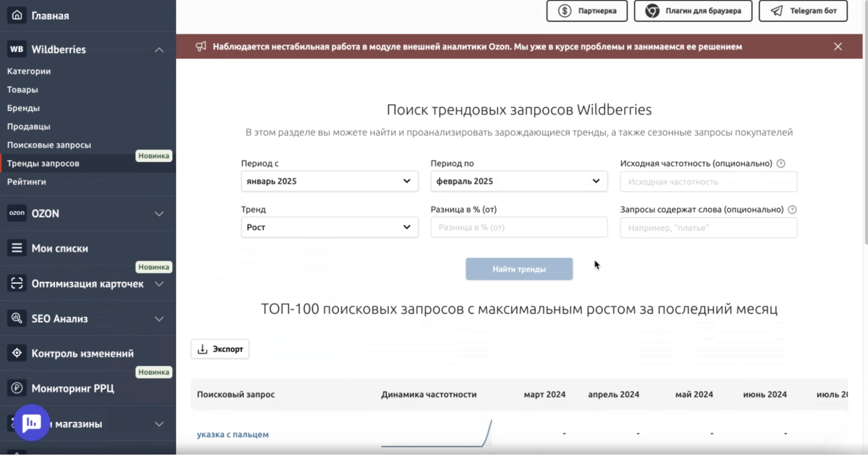Select the WB Wildberries logo icon
The image size is (868, 455).
point(17,49)
